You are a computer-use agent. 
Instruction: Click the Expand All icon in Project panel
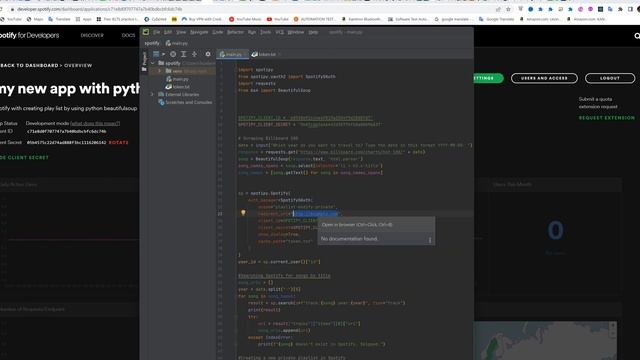(184, 54)
